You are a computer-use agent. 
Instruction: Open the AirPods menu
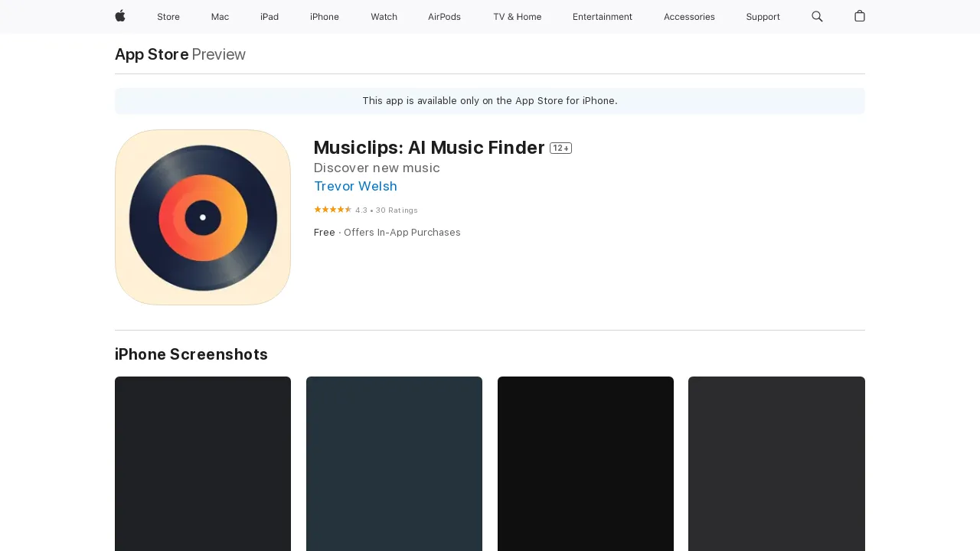click(444, 17)
